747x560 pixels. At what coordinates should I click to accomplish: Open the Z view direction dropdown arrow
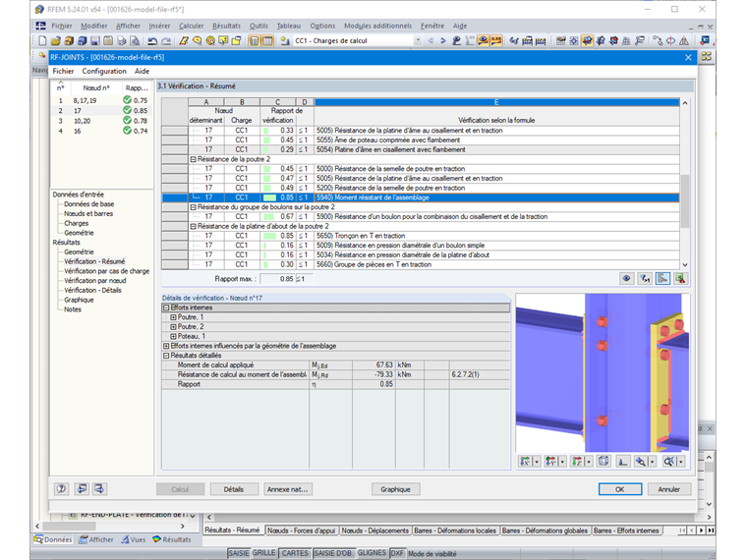(589, 461)
